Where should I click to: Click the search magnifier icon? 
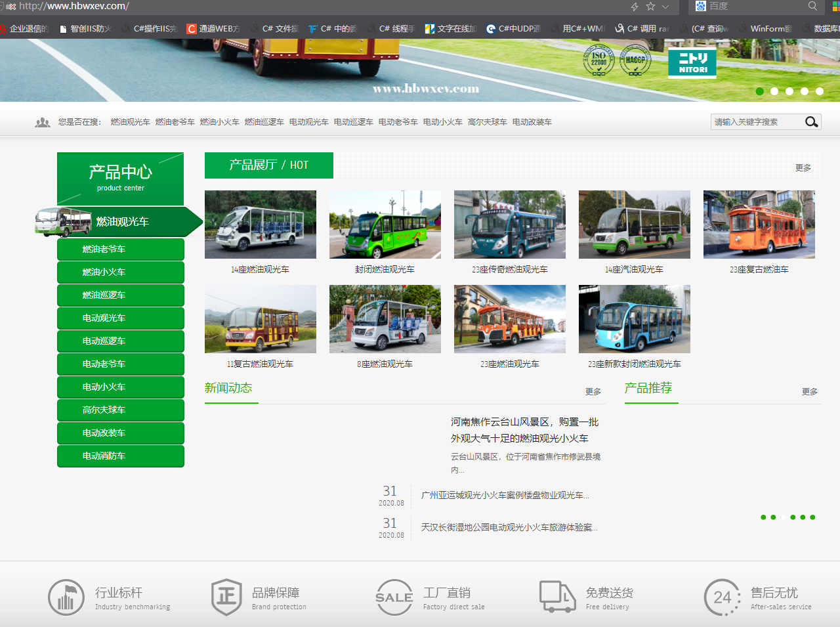[x=811, y=122]
